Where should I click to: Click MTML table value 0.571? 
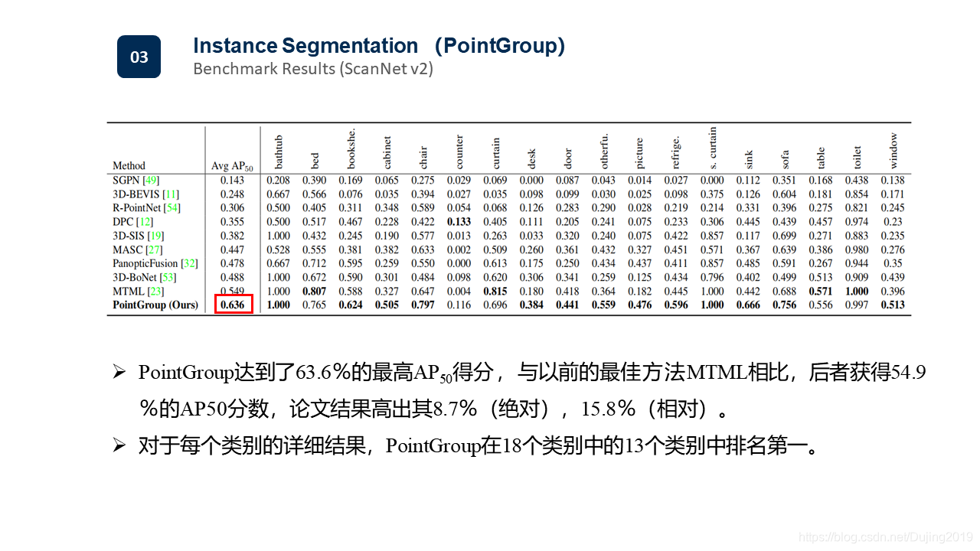pyautogui.click(x=822, y=291)
